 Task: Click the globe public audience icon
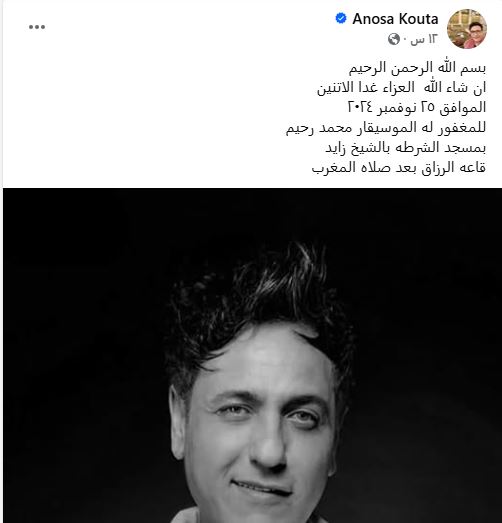(x=394, y=39)
